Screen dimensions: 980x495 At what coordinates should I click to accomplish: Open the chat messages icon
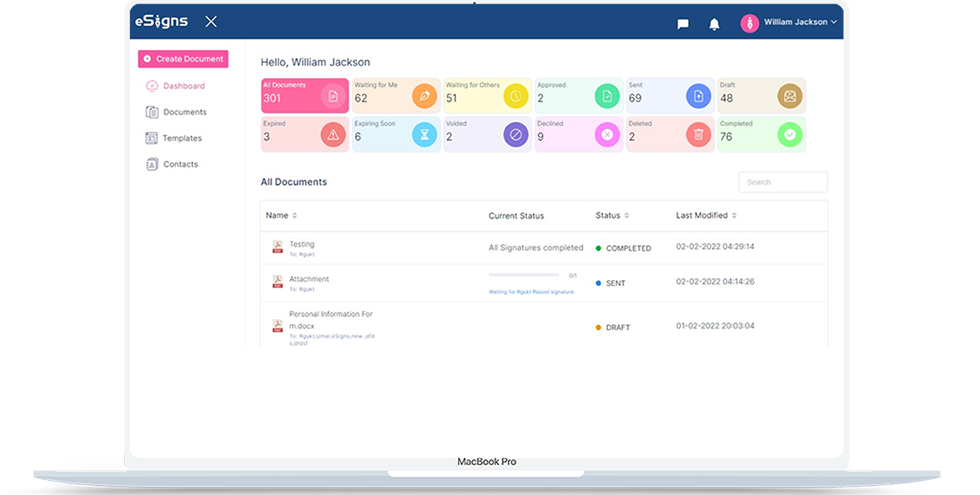682,23
